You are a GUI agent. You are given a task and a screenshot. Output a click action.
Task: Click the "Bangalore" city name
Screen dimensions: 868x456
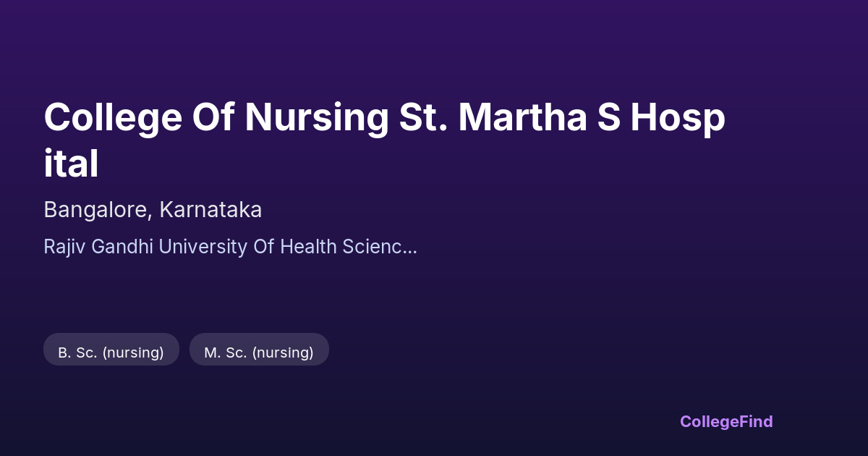coord(97,210)
